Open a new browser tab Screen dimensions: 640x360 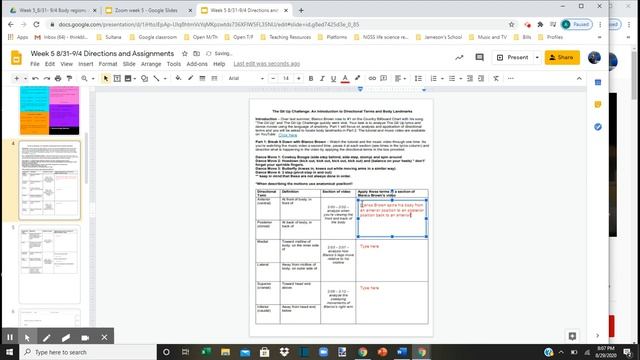pyautogui.click(x=301, y=11)
